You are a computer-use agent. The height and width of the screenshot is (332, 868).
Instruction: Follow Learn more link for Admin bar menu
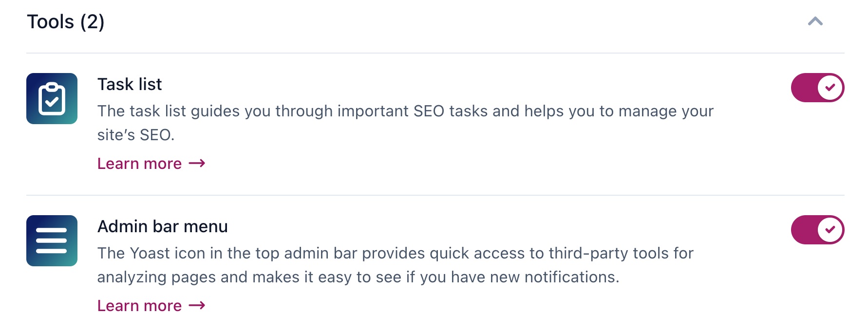pos(139,306)
